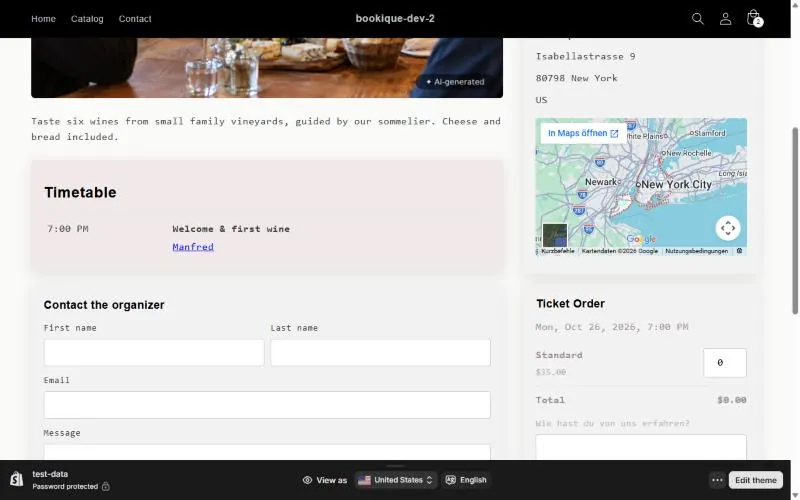Open the United States country dropdown

point(395,480)
